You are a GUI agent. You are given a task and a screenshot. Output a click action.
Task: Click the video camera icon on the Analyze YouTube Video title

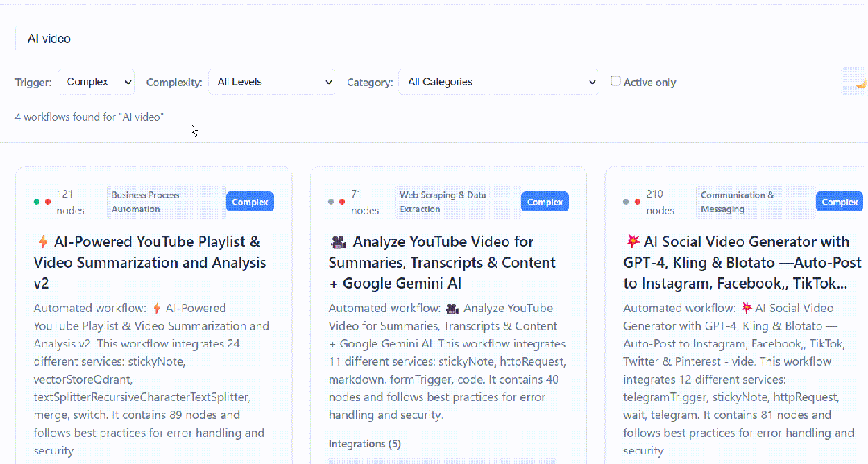point(338,242)
